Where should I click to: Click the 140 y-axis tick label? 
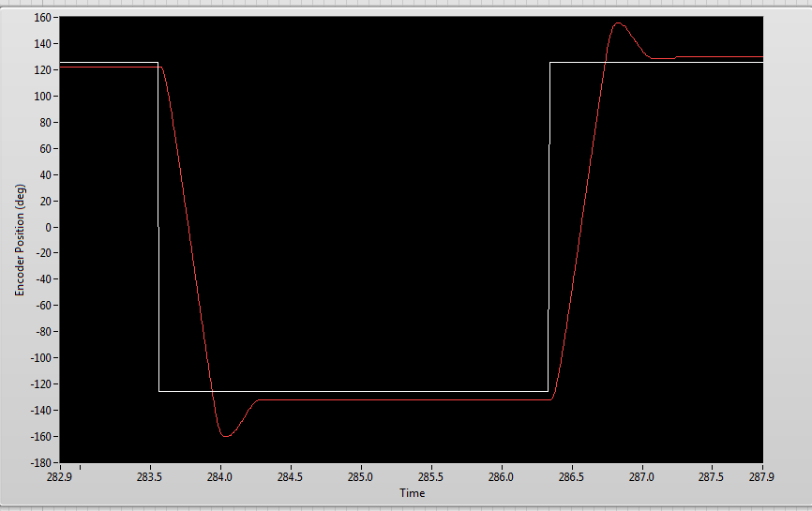tap(42, 44)
